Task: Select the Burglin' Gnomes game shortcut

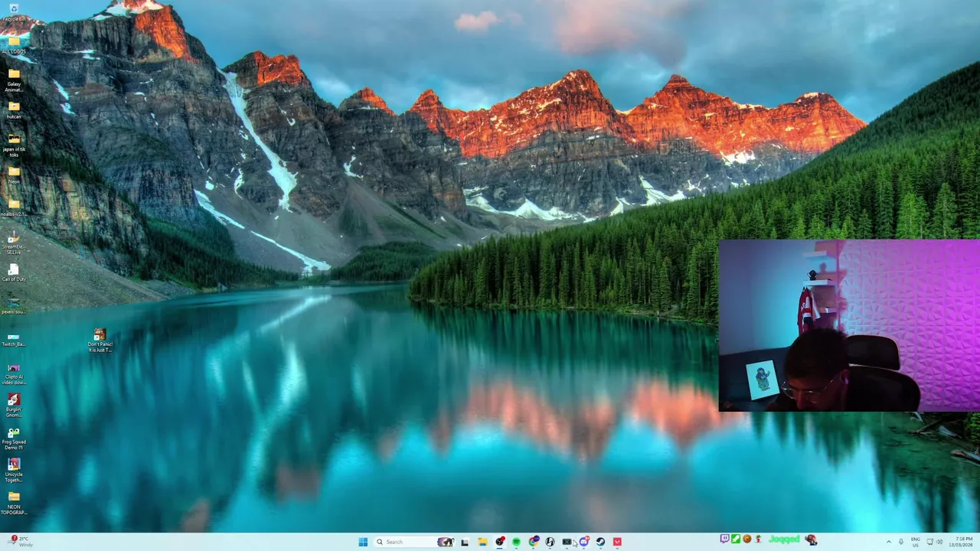Action: pyautogui.click(x=13, y=406)
